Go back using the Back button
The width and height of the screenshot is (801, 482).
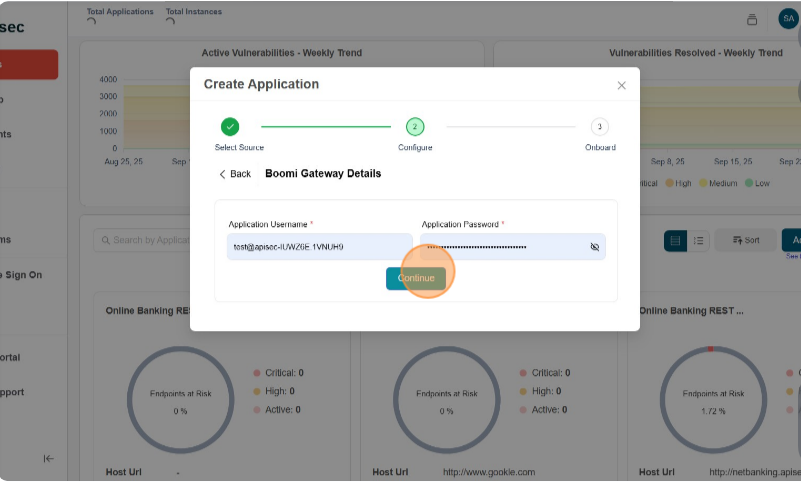[x=235, y=174]
